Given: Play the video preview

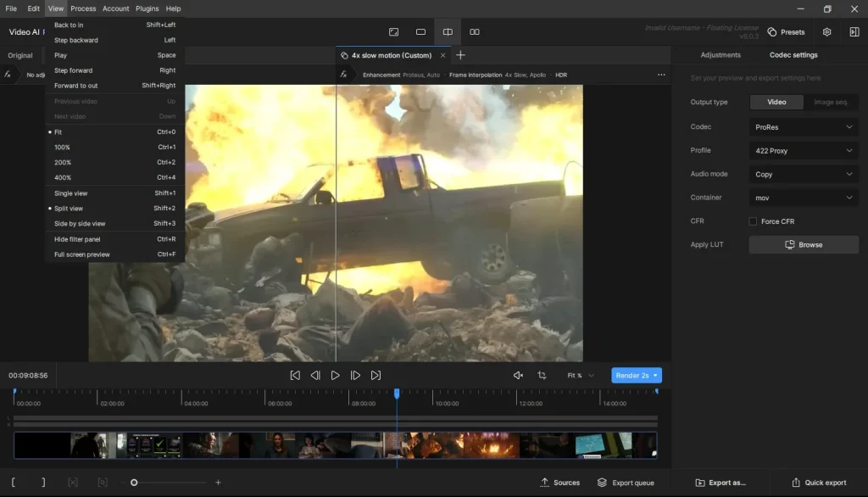Looking at the screenshot, I should pyautogui.click(x=335, y=375).
